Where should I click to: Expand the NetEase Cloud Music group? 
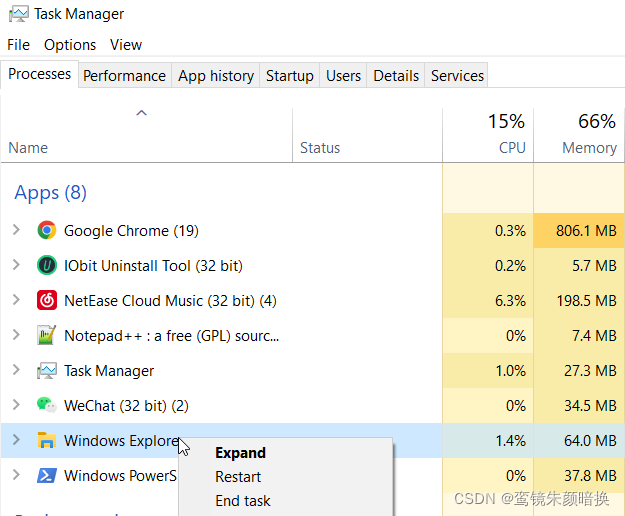pos(16,300)
